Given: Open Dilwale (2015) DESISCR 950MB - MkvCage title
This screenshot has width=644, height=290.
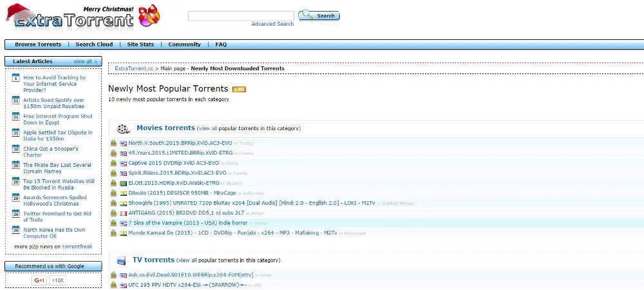Looking at the screenshot, I should pos(182,193).
